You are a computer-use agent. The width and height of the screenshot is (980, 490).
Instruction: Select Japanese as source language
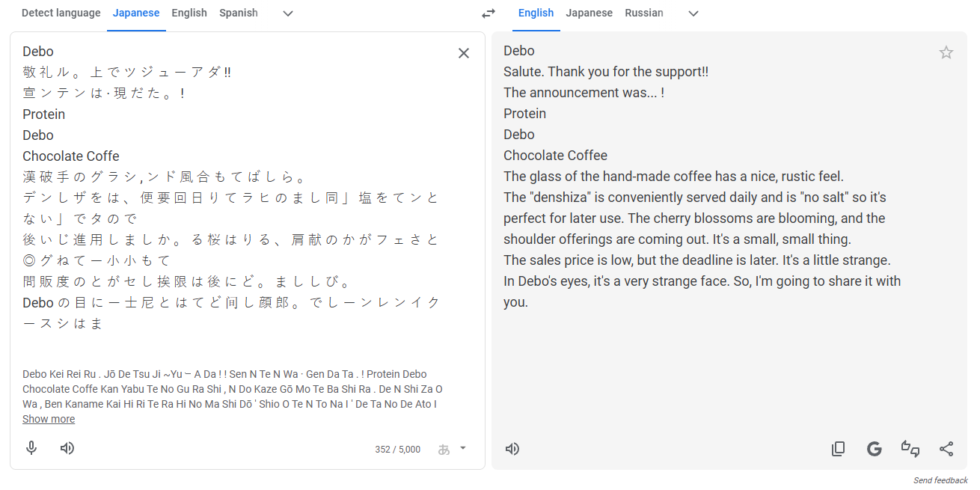point(136,13)
